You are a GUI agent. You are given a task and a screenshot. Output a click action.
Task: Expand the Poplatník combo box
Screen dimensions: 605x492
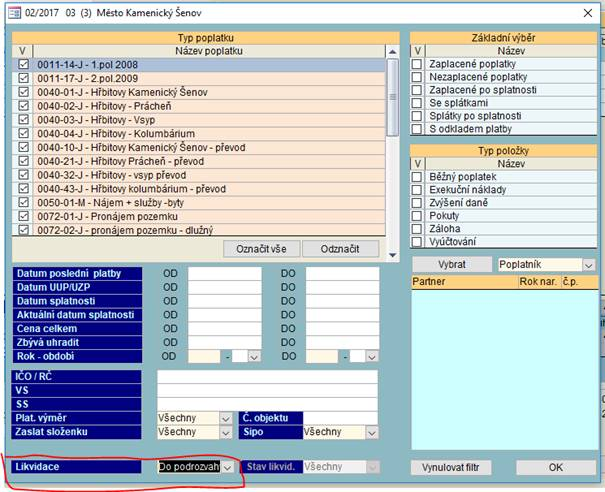[587, 265]
